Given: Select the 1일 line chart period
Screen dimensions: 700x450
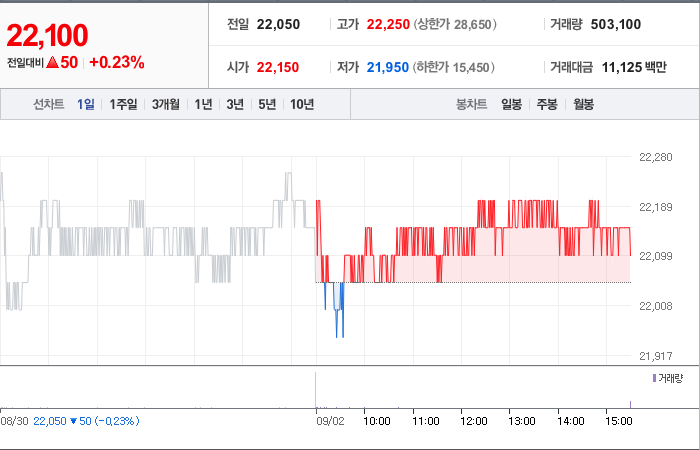Looking at the screenshot, I should point(86,104).
